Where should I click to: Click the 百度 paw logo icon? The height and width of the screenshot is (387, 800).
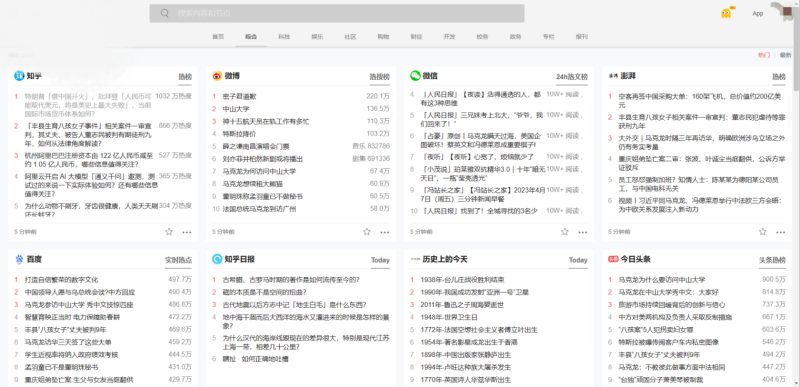(x=19, y=260)
